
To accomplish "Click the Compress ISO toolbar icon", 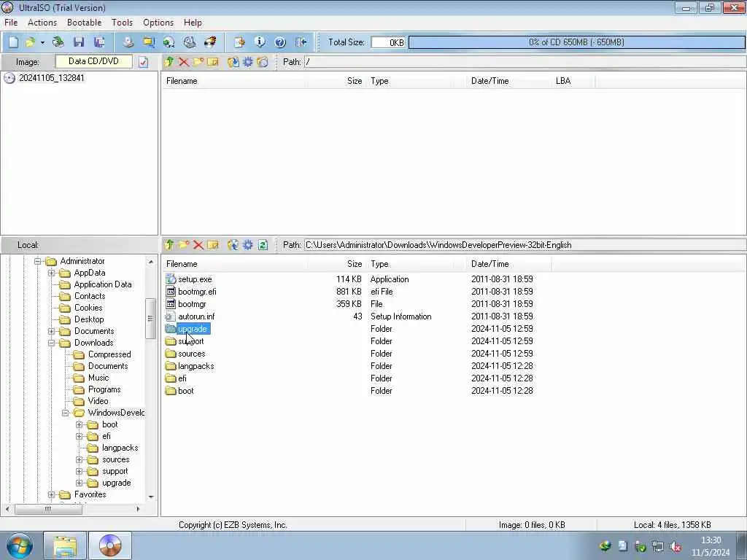I will click(149, 42).
